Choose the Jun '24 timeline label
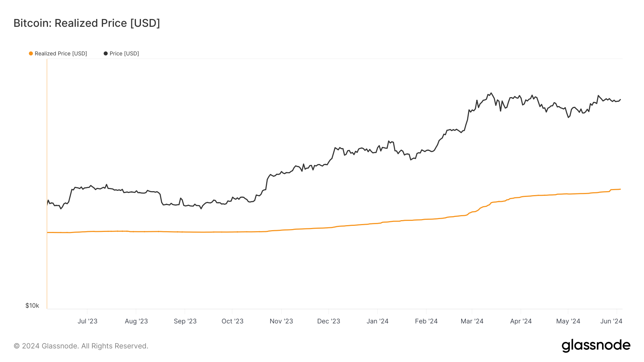Viewport: 644px width, 362px height. point(611,321)
